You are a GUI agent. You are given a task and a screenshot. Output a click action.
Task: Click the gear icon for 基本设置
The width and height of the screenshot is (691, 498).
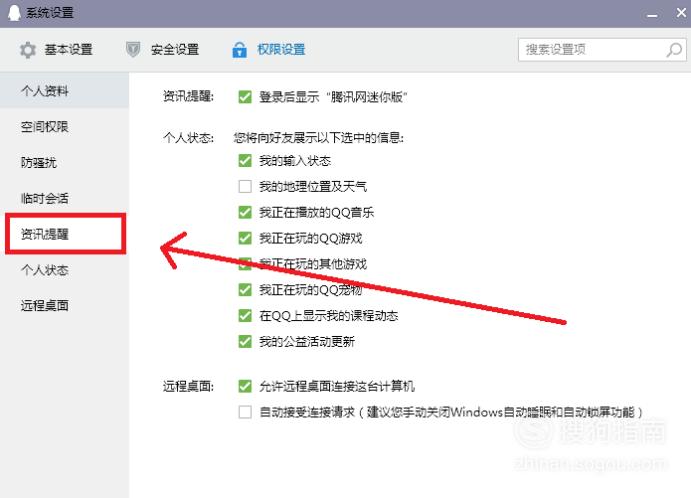tap(28, 50)
